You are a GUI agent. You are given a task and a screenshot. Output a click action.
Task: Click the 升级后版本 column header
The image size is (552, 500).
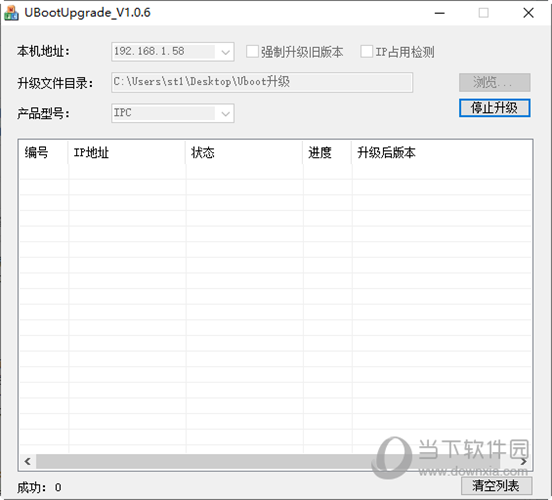pyautogui.click(x=441, y=153)
